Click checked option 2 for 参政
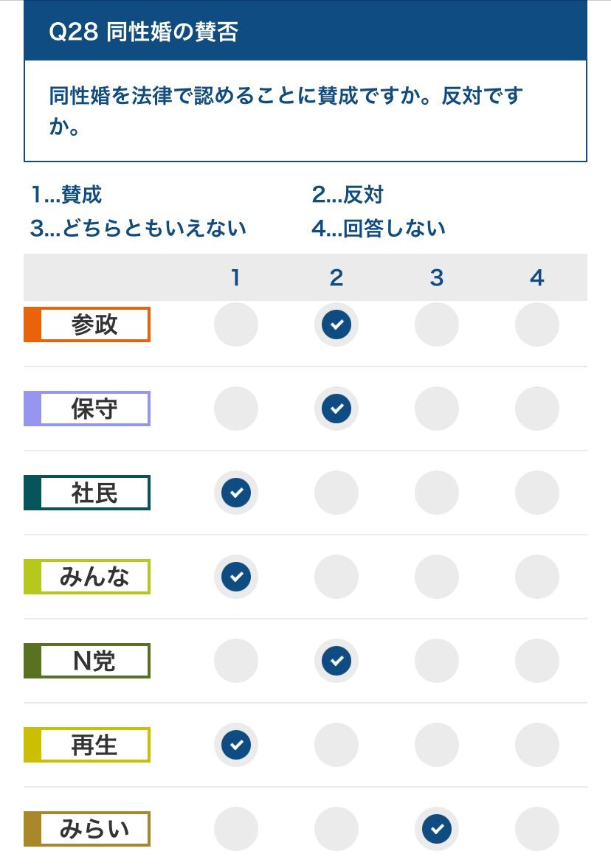This screenshot has height=868, width=611. (336, 324)
